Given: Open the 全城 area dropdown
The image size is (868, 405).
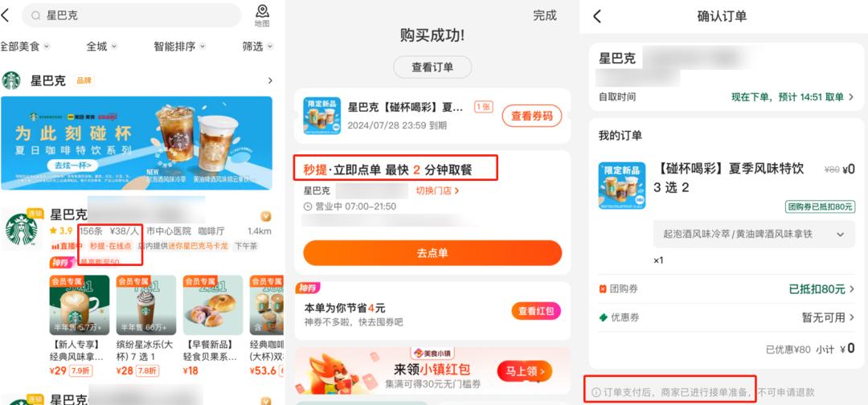Looking at the screenshot, I should coord(101,47).
